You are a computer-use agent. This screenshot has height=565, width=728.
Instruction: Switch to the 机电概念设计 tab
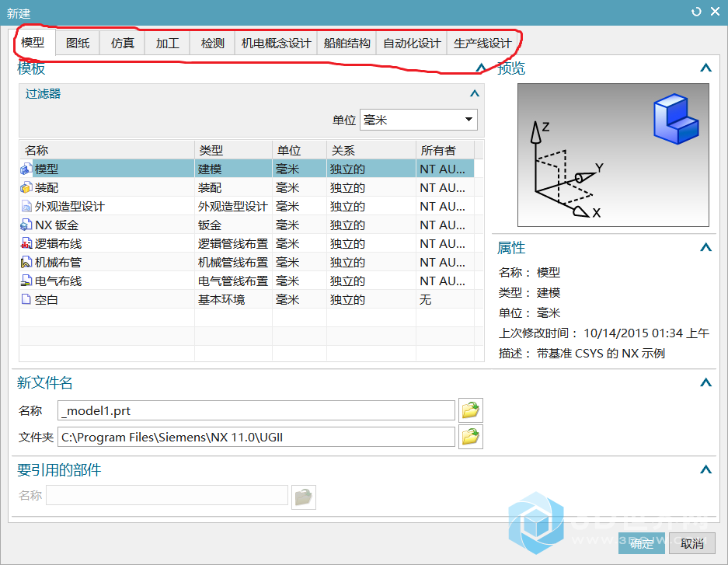(x=277, y=44)
